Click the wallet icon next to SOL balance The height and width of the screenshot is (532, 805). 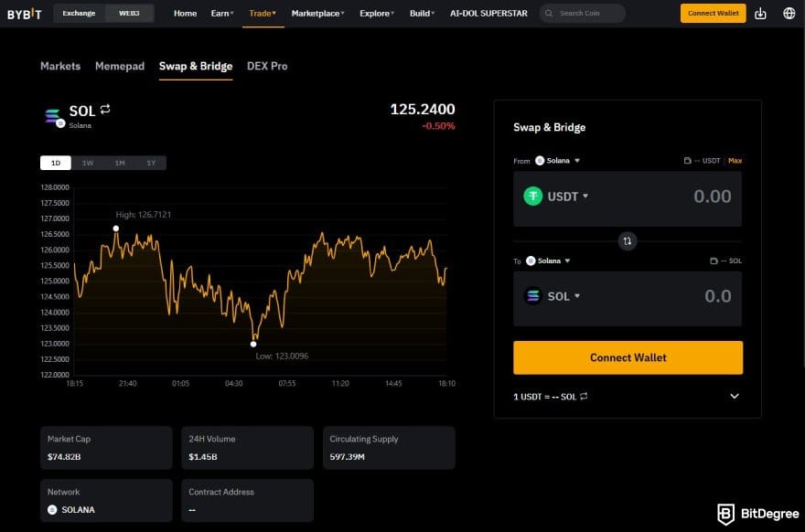714,261
